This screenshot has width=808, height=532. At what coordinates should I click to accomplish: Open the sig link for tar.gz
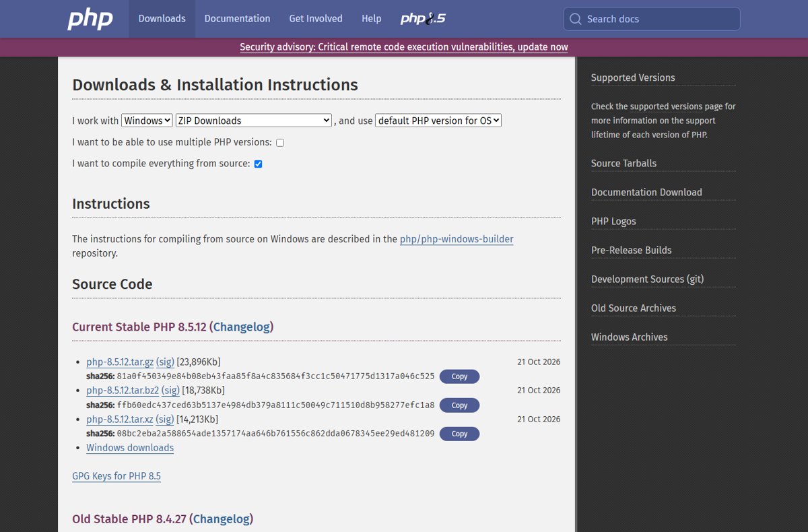(165, 362)
